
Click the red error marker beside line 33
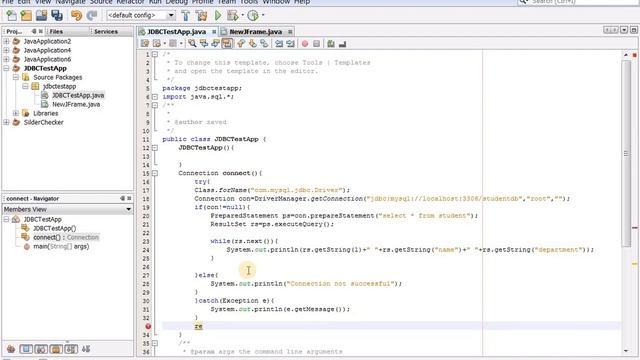(148, 326)
